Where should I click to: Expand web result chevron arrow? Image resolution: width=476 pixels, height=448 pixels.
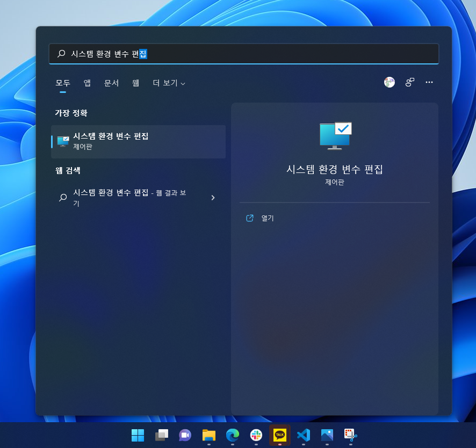tap(213, 198)
